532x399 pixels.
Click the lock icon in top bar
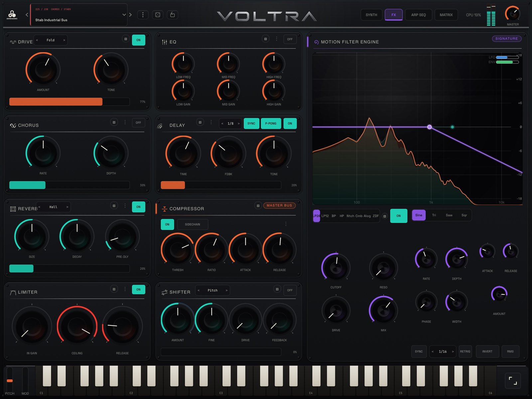(x=172, y=15)
